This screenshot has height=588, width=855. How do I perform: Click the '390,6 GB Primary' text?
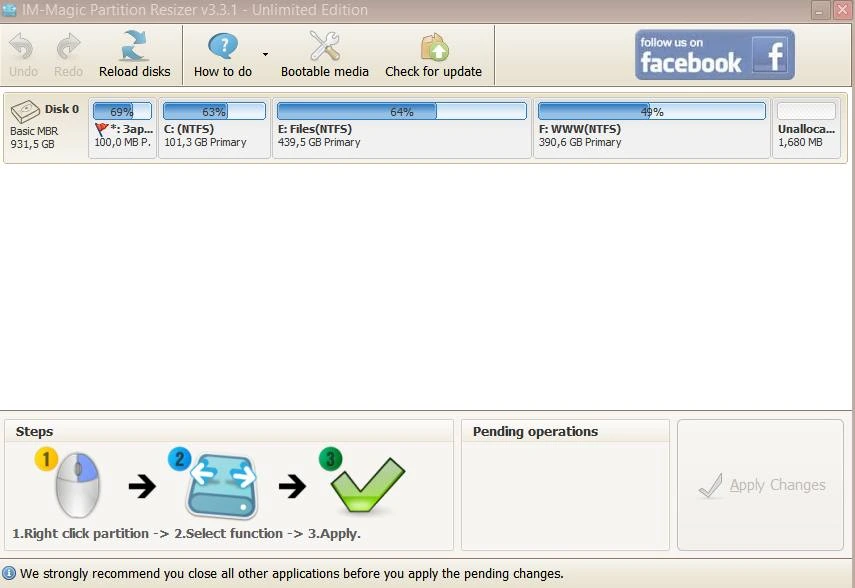(x=580, y=142)
